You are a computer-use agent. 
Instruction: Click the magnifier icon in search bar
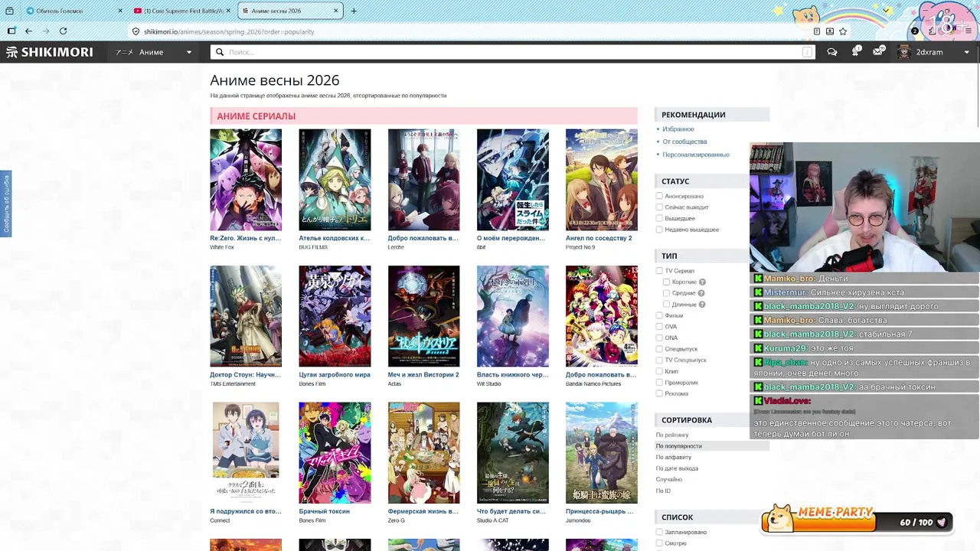tap(220, 52)
